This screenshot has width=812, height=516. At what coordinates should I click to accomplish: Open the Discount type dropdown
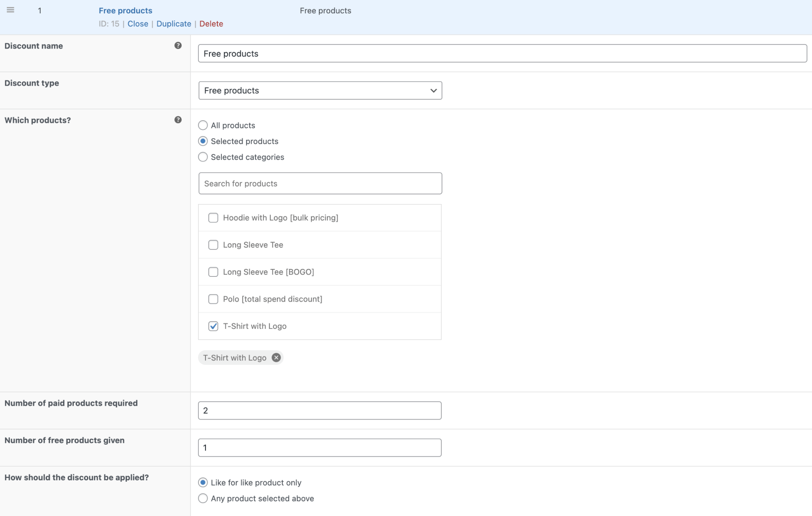(320, 91)
